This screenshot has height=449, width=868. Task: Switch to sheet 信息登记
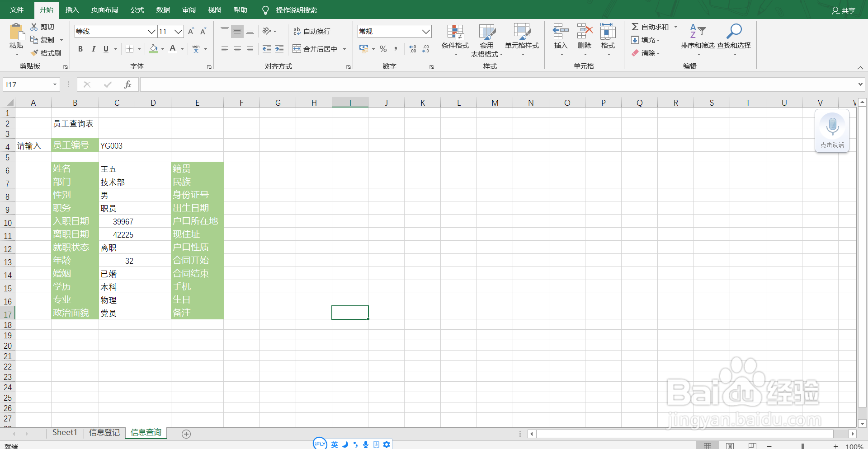104,433
